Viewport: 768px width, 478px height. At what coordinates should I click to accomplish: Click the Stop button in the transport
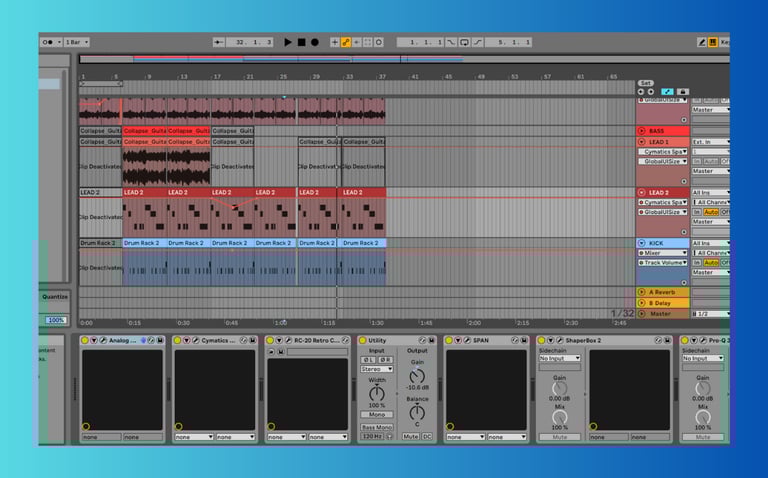tap(301, 42)
